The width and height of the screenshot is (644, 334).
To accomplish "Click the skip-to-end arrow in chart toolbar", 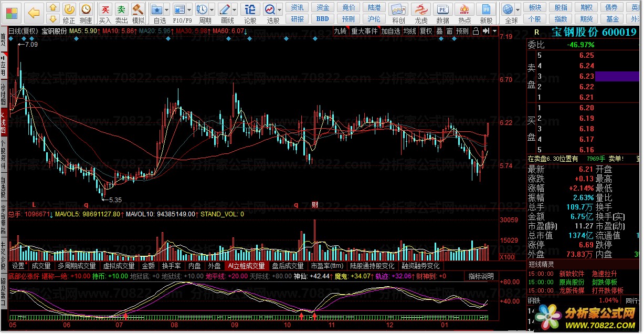I will click(485, 31).
